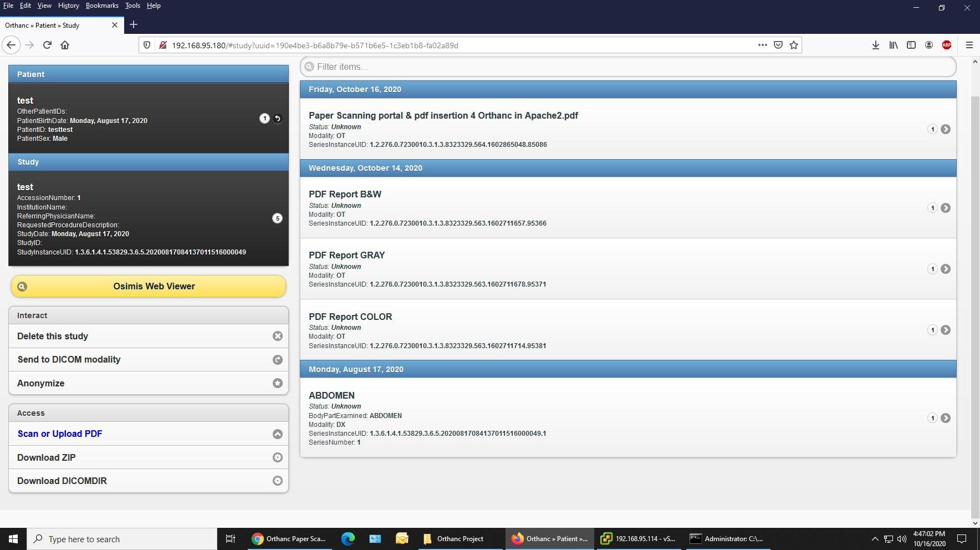This screenshot has width=980, height=550.
Task: Open the ABDOMEN series
Action: [628, 418]
